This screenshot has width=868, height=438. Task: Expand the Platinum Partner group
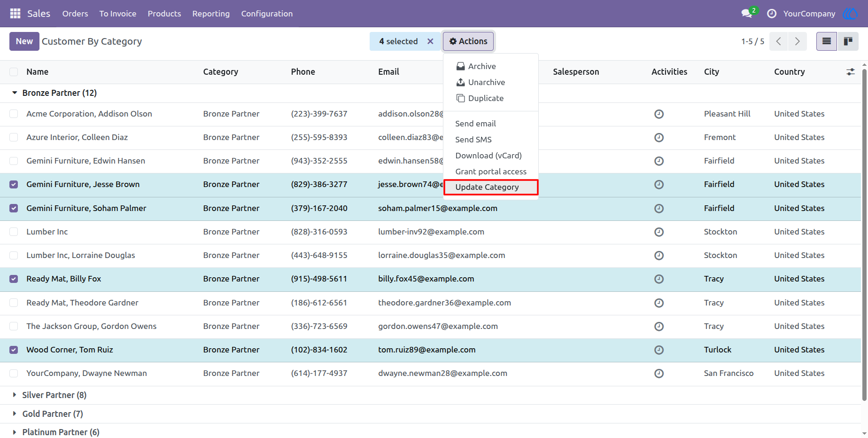click(x=15, y=432)
